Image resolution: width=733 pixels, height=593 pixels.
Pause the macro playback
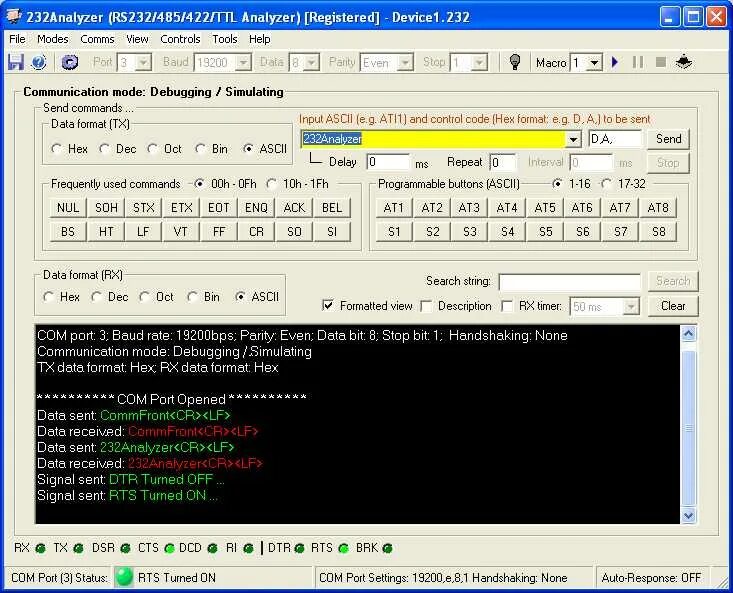(638, 62)
